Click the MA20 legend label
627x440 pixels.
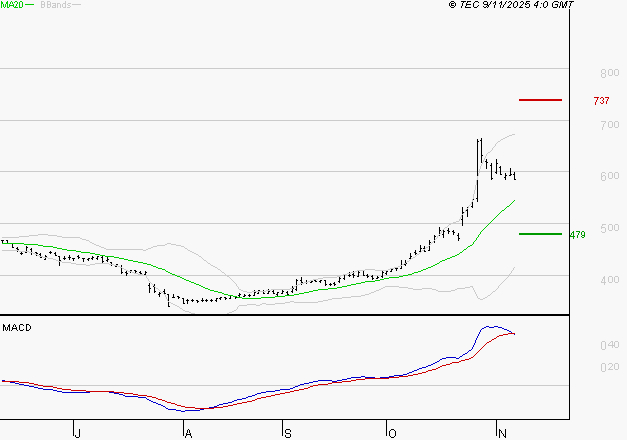click(12, 5)
